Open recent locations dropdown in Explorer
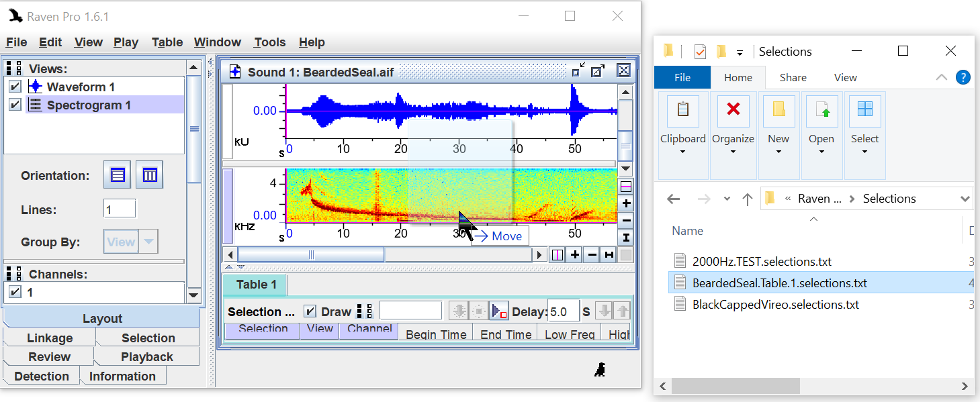The width and height of the screenshot is (980, 402). coord(727,199)
